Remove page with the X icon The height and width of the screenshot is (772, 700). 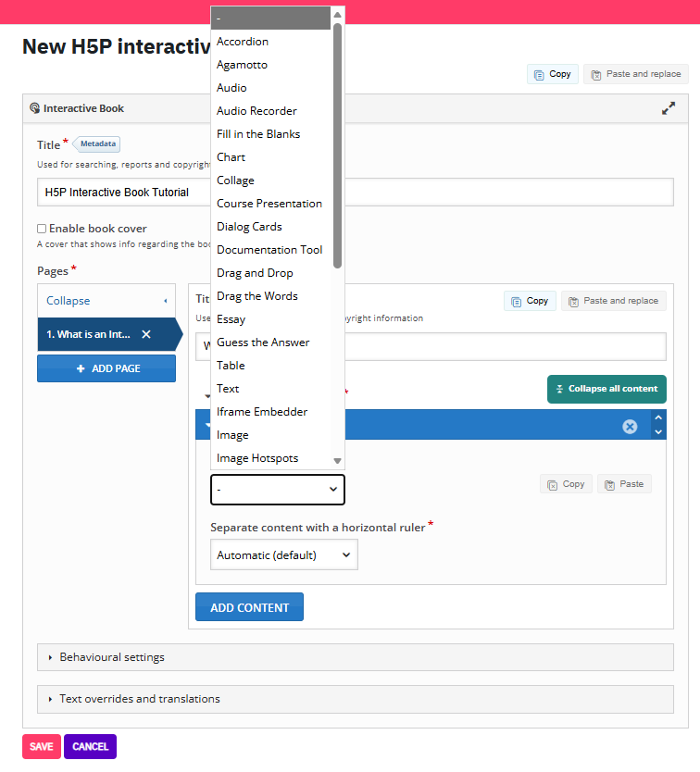point(146,334)
